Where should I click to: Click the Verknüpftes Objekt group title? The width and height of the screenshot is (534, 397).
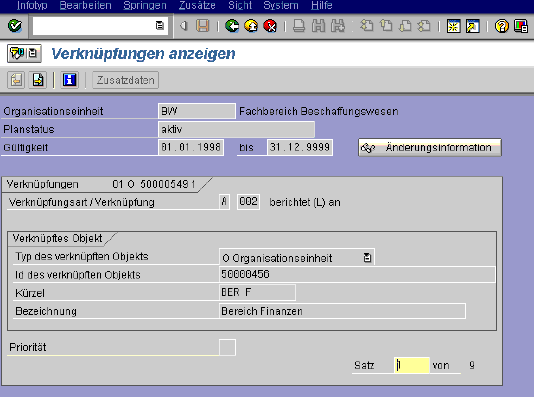tap(57, 238)
